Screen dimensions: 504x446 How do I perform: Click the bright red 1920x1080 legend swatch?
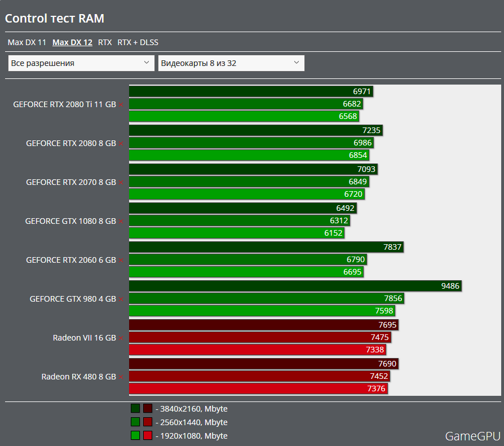148,435
